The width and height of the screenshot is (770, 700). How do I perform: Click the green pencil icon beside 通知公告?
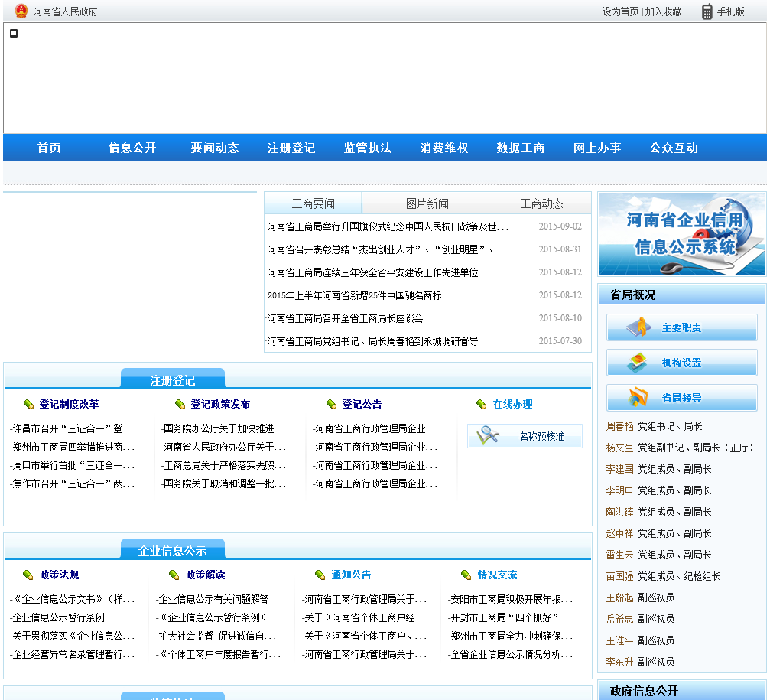tap(320, 575)
